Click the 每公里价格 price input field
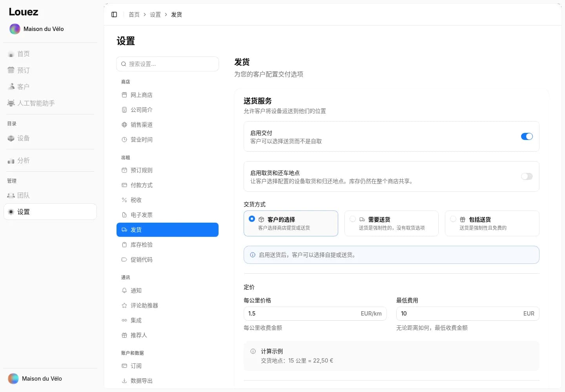565x392 pixels. tap(315, 314)
